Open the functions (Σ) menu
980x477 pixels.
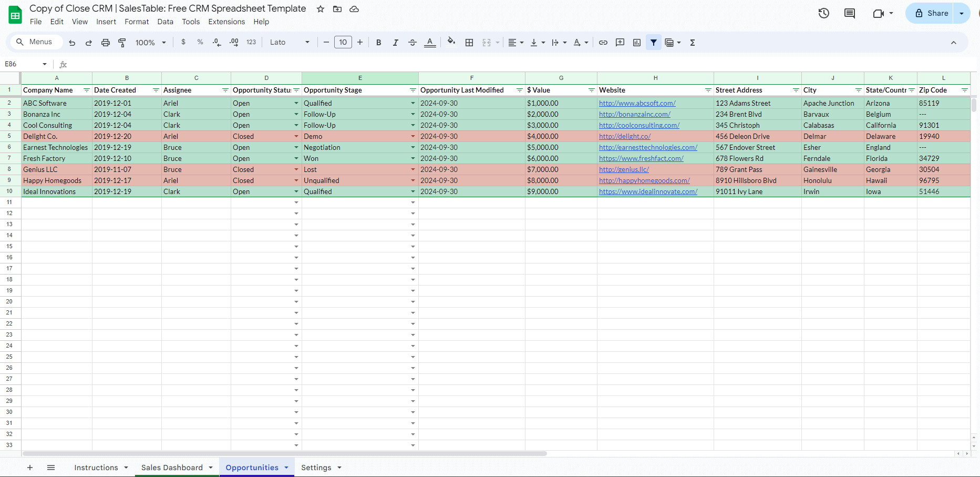click(x=693, y=42)
